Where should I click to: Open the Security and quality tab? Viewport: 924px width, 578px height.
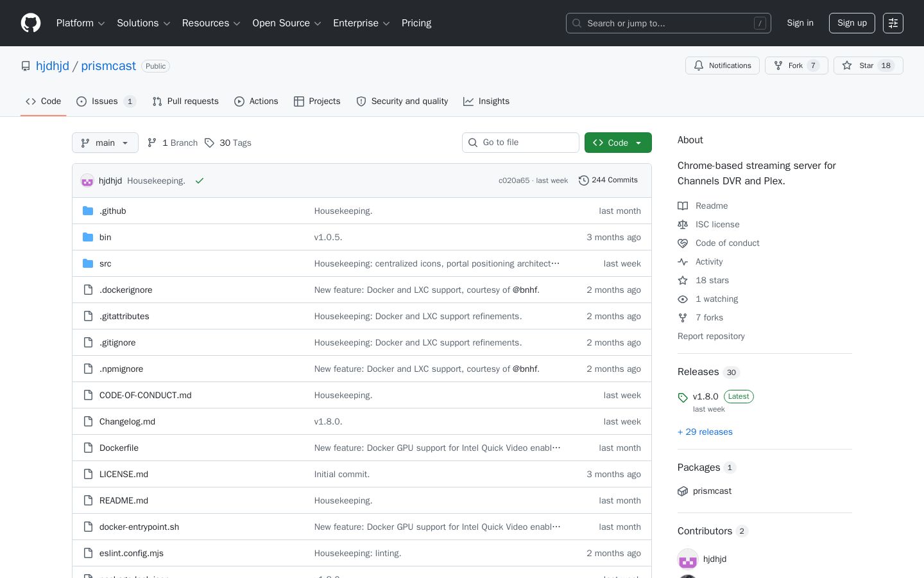coord(402,101)
